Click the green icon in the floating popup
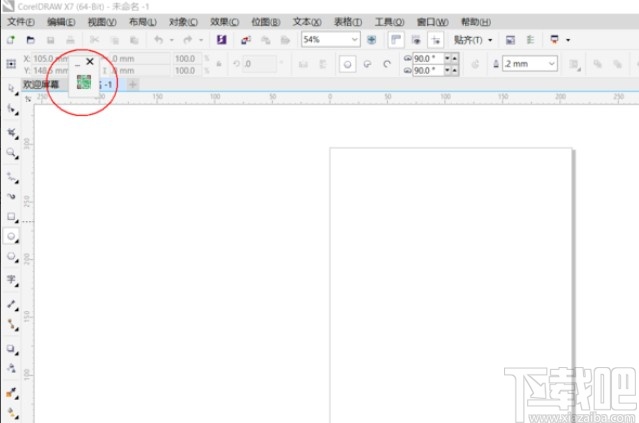This screenshot has height=423, width=639. click(84, 82)
